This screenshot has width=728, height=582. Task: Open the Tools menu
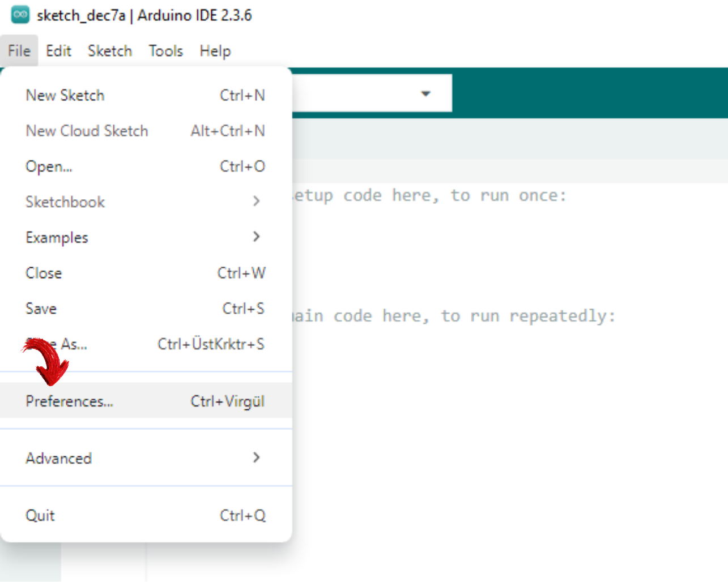165,51
